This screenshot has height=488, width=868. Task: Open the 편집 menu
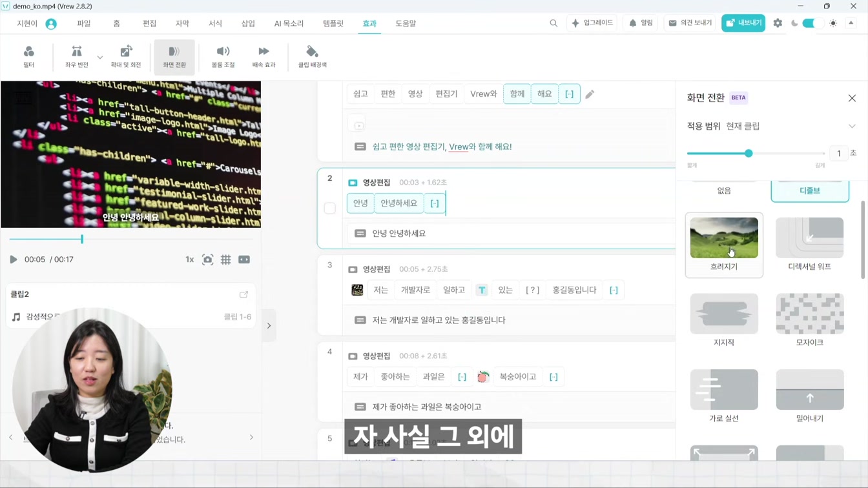150,23
